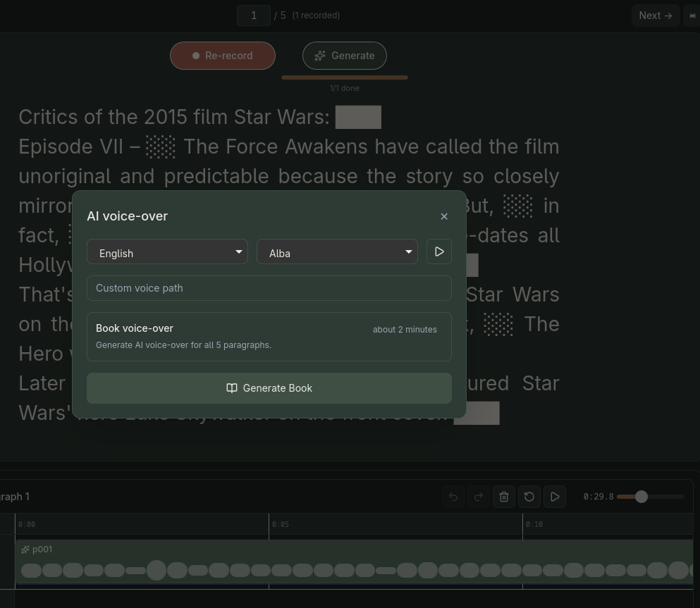The width and height of the screenshot is (700, 608).
Task: Click the '(1 recorded)' label
Action: [316, 15]
